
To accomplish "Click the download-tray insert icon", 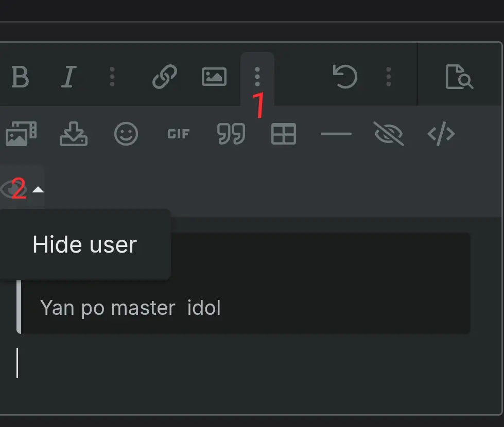I will click(74, 134).
